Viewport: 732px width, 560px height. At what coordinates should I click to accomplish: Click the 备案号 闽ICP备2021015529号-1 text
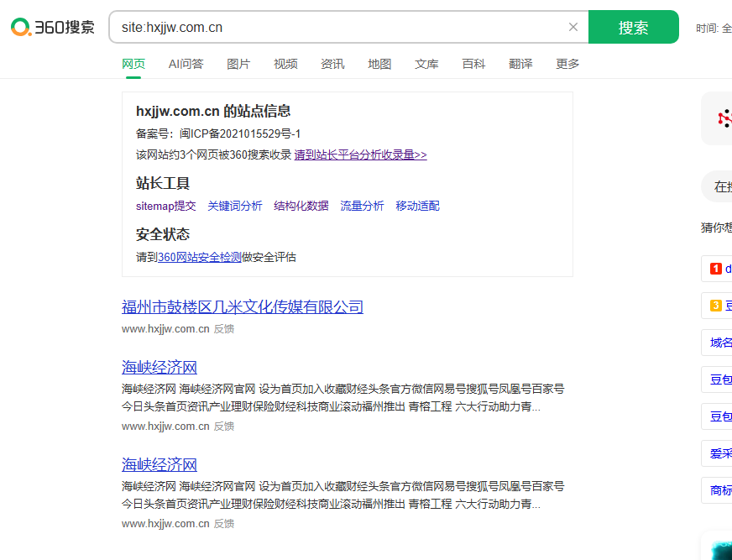[218, 134]
